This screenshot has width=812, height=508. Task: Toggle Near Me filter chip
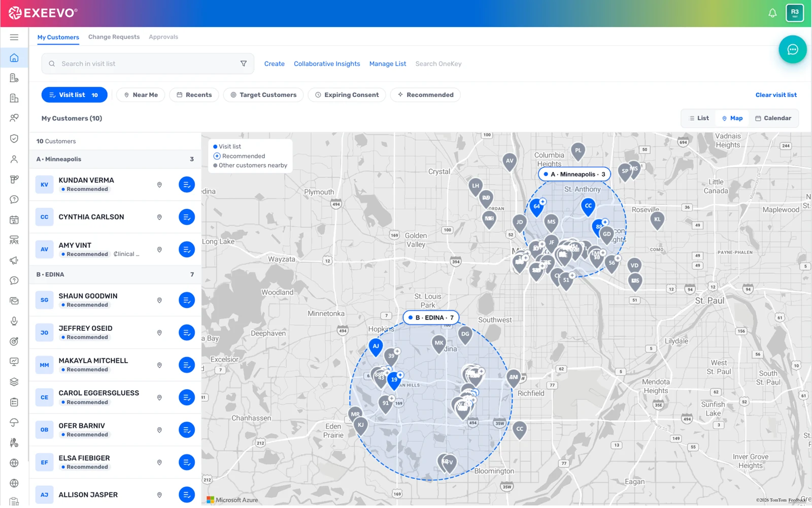pos(141,95)
